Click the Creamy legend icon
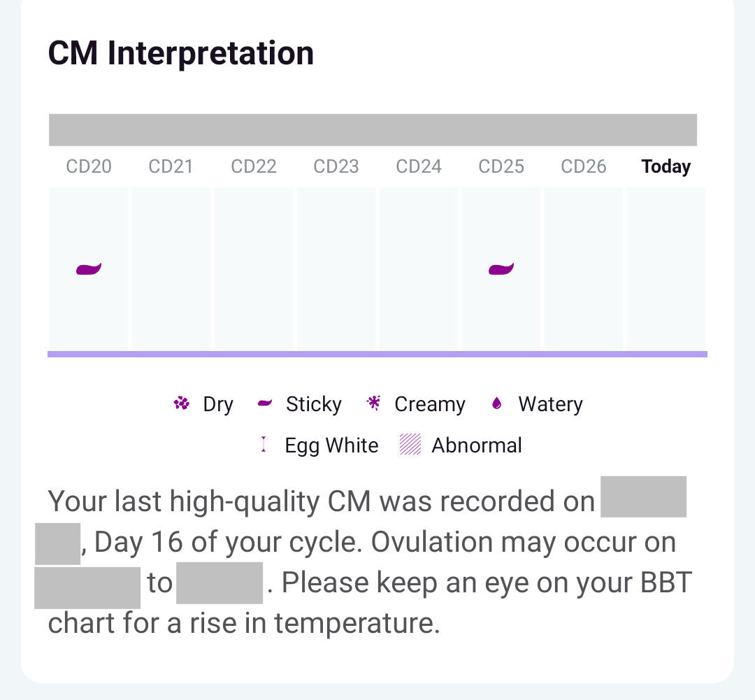This screenshot has height=700, width=755. coord(374,403)
